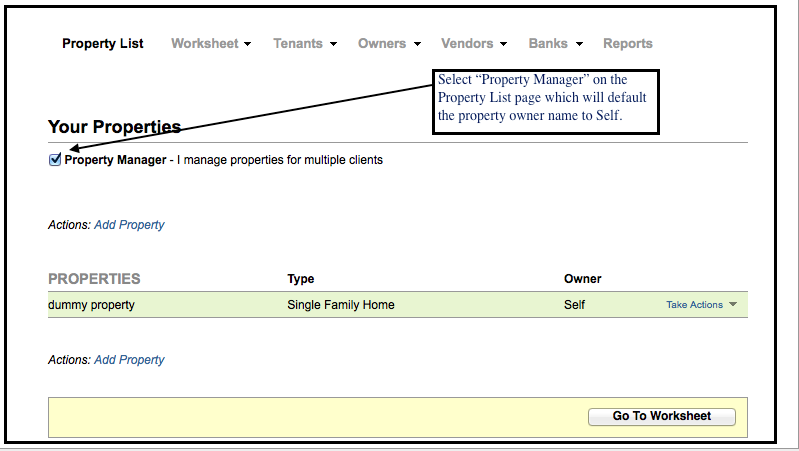Expand the Worksheet dropdown arrow

point(248,44)
